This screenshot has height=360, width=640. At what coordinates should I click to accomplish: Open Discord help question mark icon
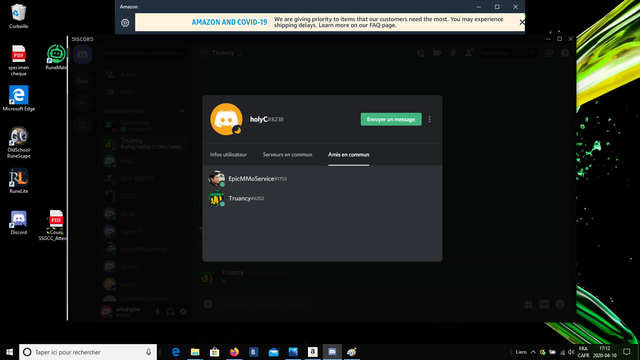click(565, 53)
